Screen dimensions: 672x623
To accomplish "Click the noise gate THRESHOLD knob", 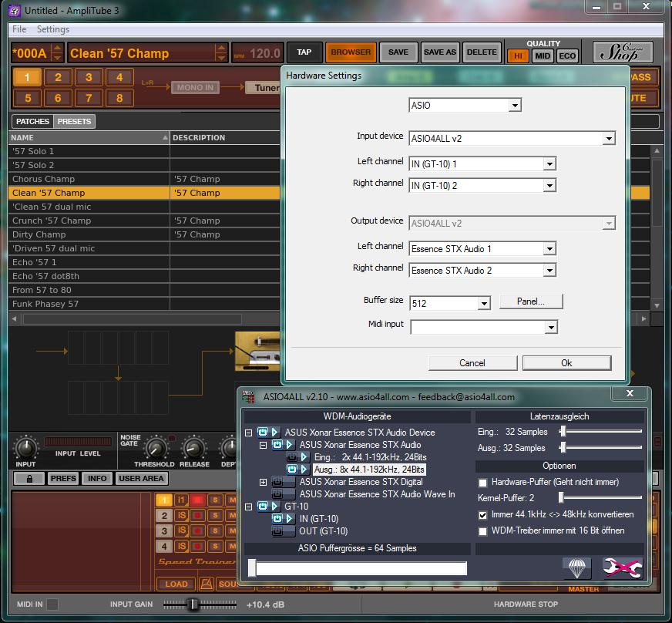I will [155, 448].
